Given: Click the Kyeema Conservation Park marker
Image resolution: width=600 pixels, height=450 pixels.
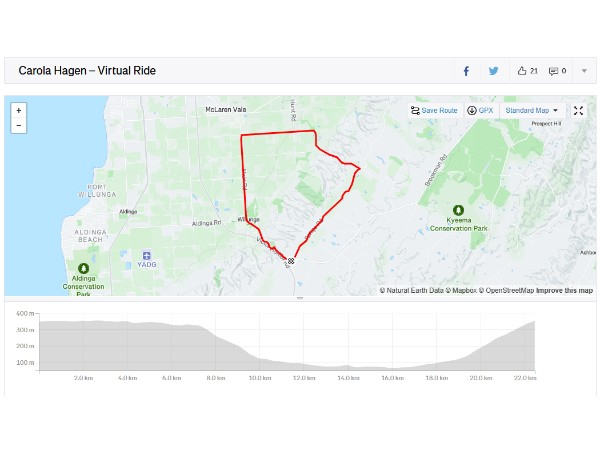Looking at the screenshot, I should coord(458,210).
